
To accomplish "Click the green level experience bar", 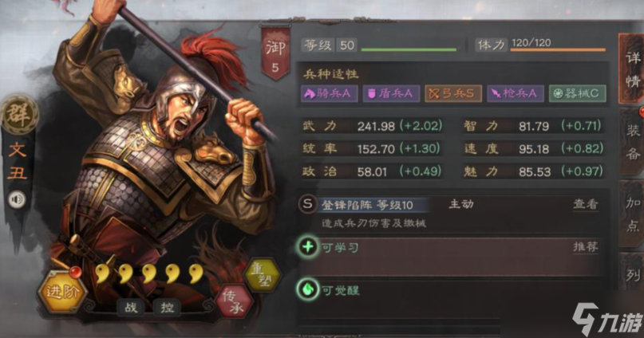I will tap(409, 50).
